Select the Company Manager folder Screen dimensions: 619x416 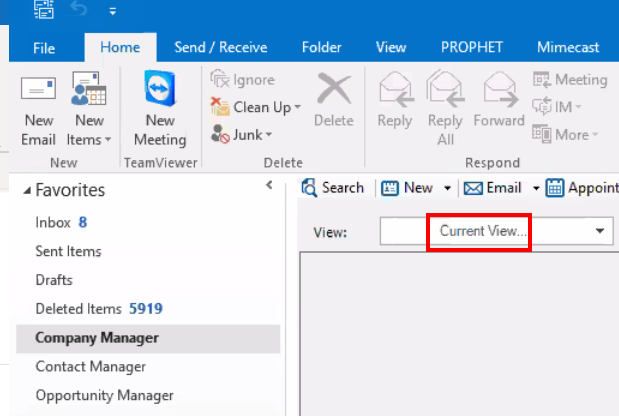148,338
